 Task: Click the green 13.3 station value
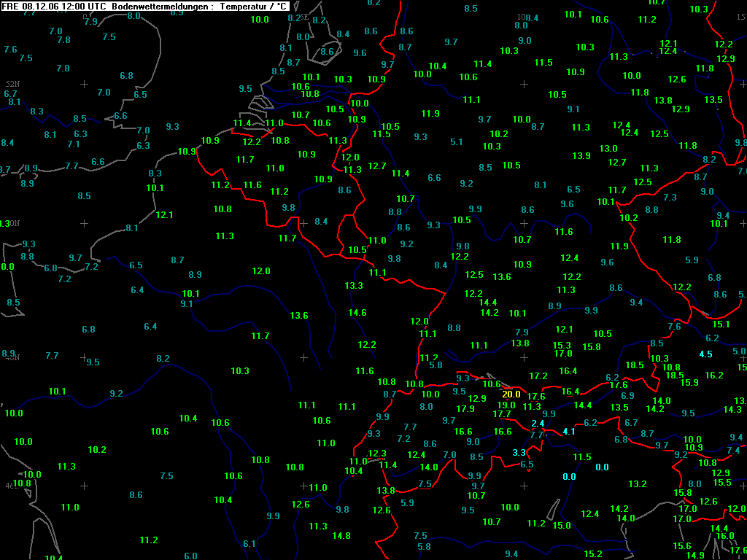coord(354,286)
